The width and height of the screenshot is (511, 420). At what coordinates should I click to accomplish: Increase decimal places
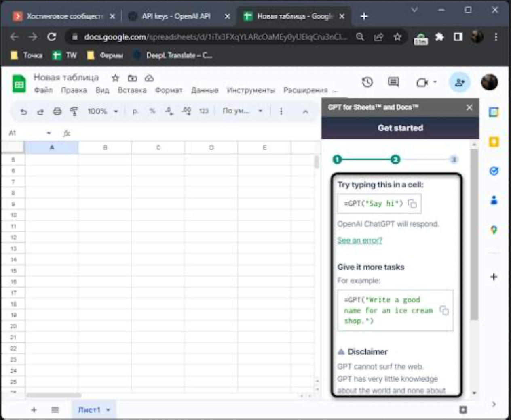(186, 111)
